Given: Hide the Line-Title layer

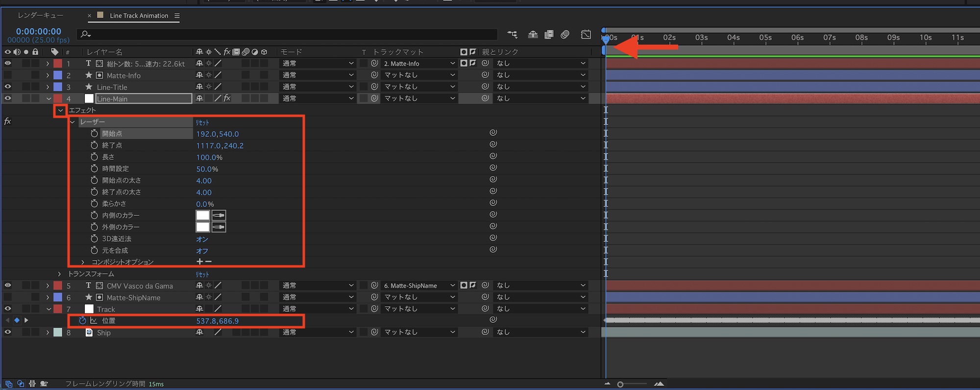Looking at the screenshot, I should pyautogui.click(x=8, y=87).
